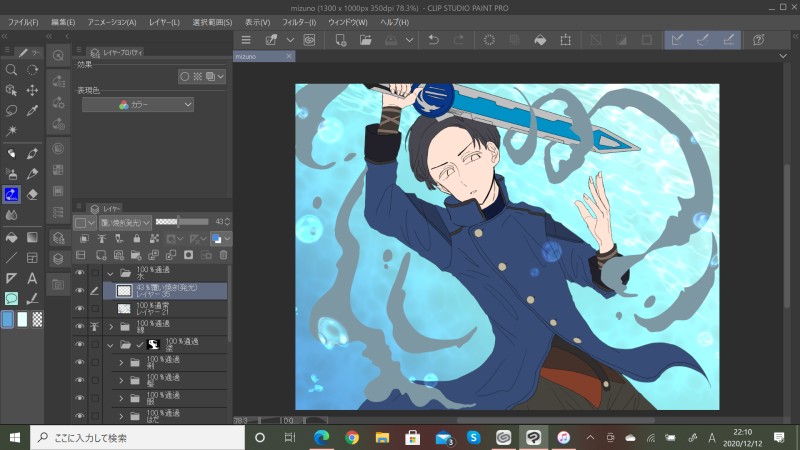Click the Lock layer icon
This screenshot has width=800, height=450.
pos(135,239)
